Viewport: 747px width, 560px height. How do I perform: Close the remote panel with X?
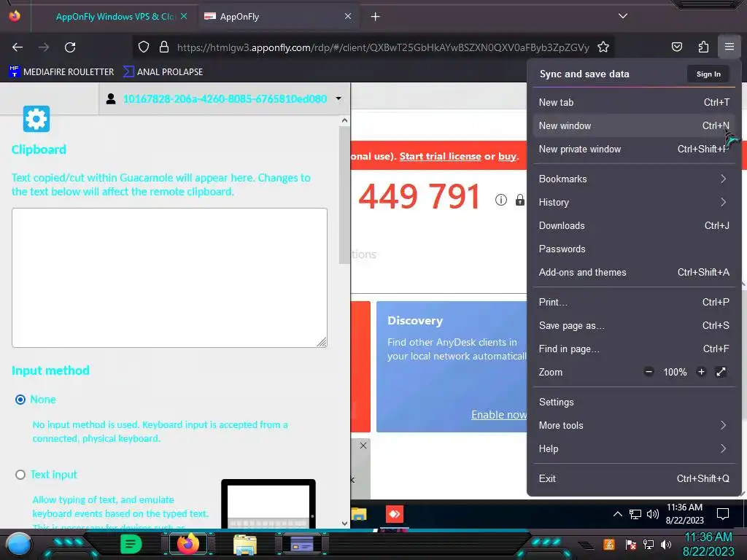tap(363, 446)
